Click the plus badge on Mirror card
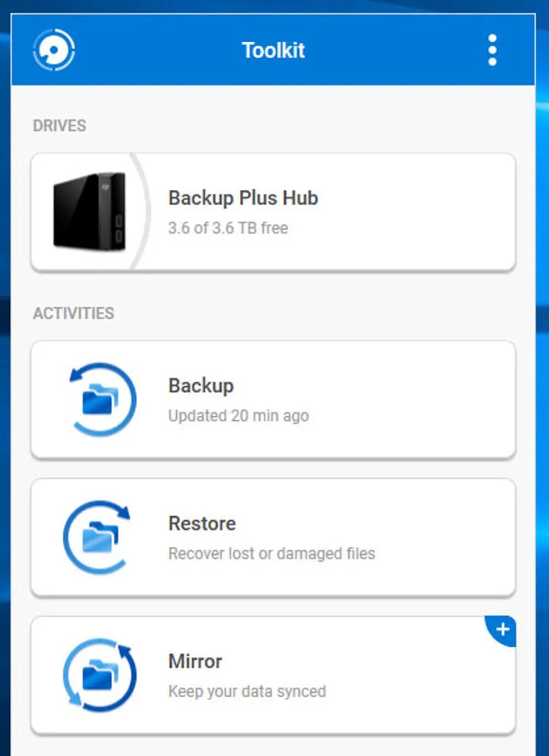 pos(501,630)
